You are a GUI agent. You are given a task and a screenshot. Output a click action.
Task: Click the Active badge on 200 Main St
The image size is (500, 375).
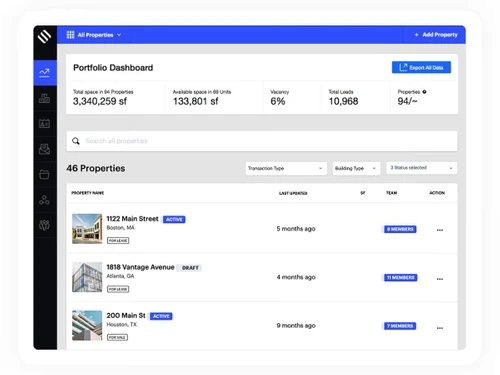click(161, 316)
